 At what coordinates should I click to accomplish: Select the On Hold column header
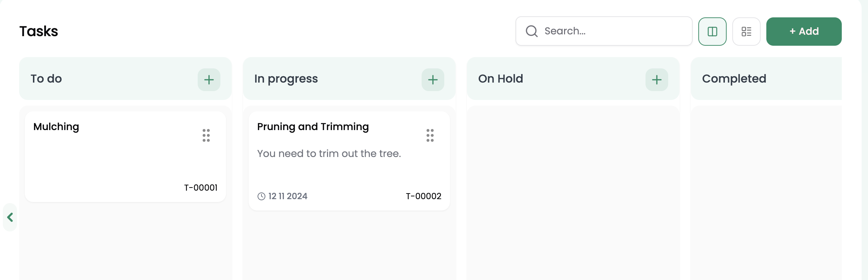pyautogui.click(x=500, y=79)
